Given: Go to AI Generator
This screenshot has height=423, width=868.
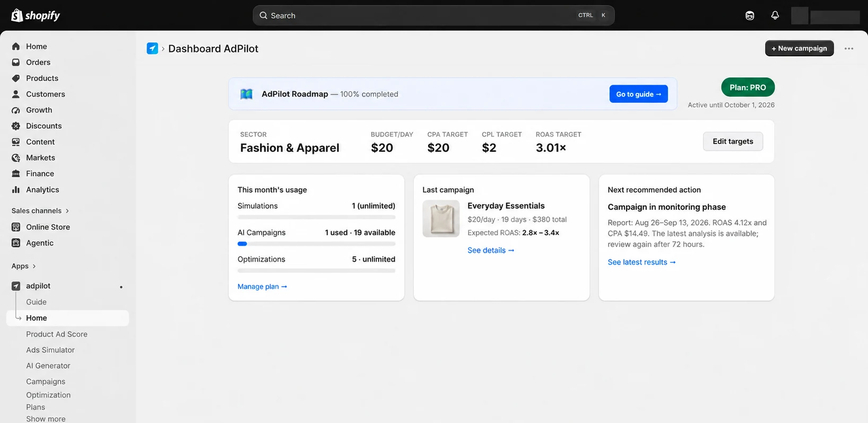Looking at the screenshot, I should (48, 366).
